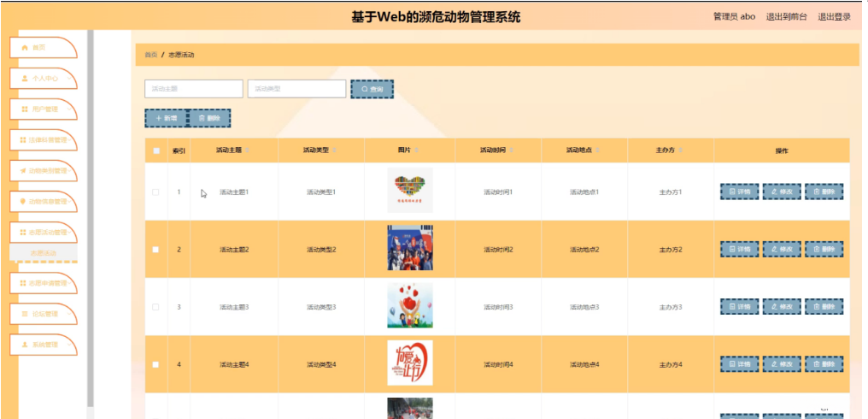Click the 新增 add button
The image size is (868, 419).
pos(166,118)
